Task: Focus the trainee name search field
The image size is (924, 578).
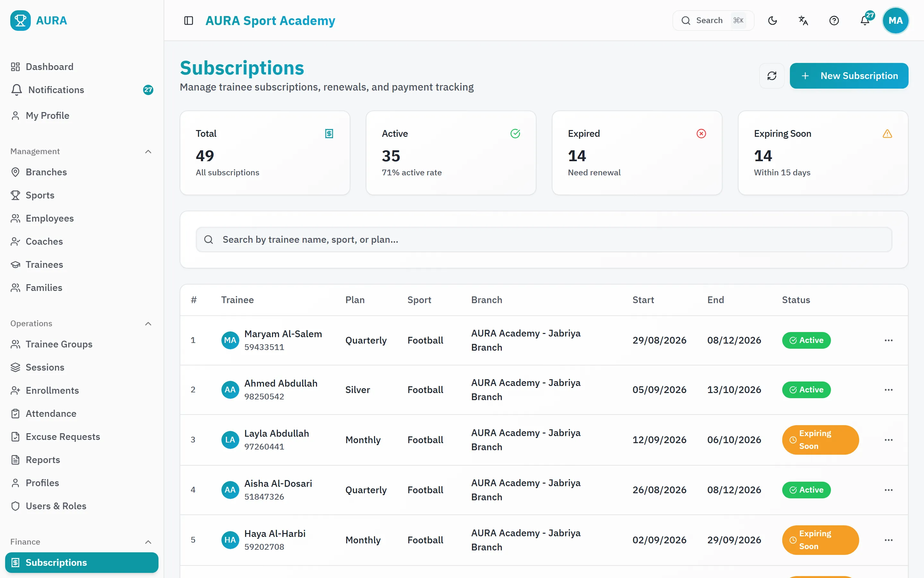Action: (544, 240)
